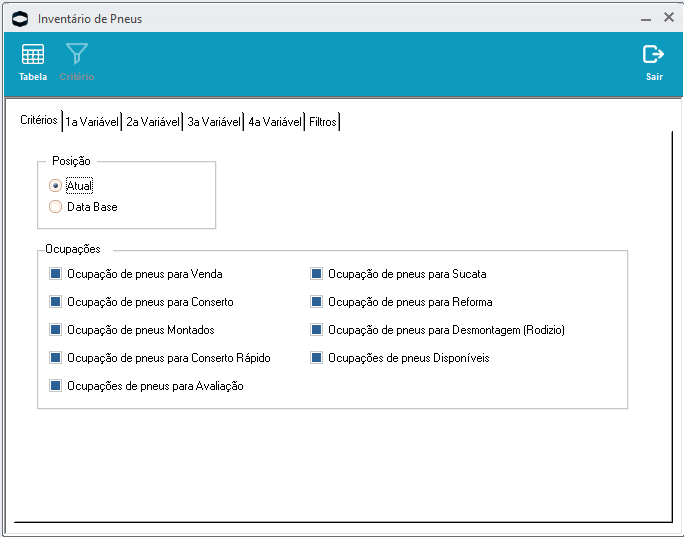Toggle Ocupação de pneus para Reforma
Viewport: 684px width, 537px height.
tap(317, 301)
